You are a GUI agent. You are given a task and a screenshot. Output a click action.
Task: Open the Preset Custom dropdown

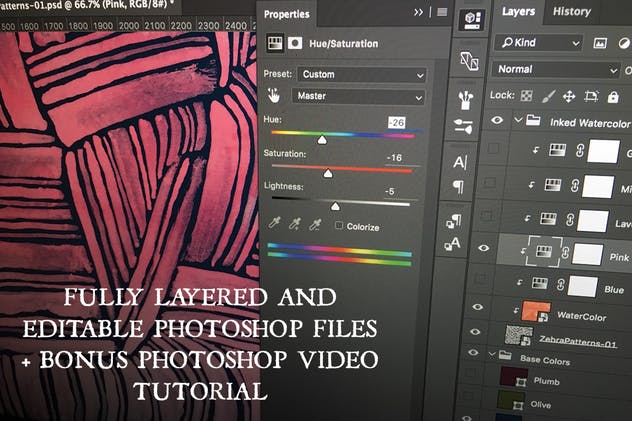point(360,74)
